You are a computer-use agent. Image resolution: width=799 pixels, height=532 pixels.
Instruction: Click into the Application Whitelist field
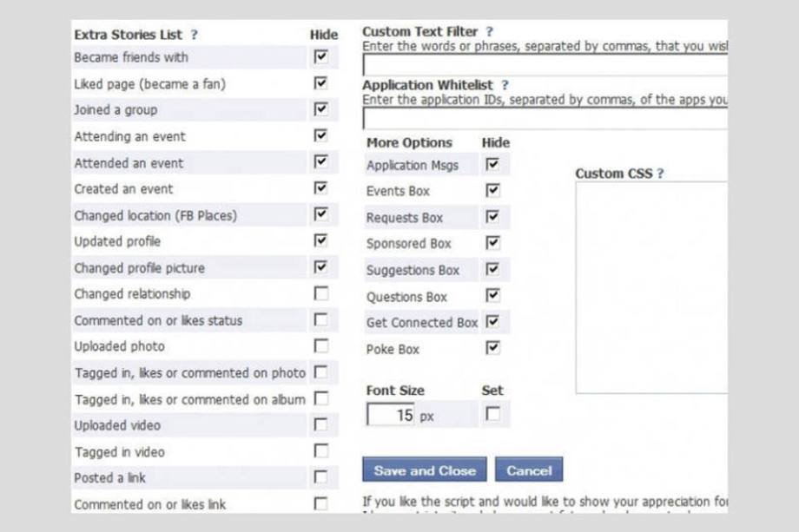click(545, 118)
